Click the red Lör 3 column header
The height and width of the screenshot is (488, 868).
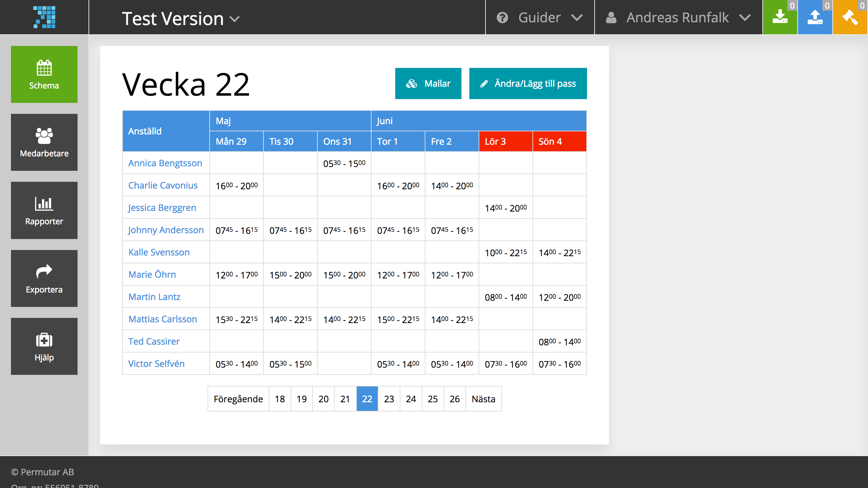click(506, 141)
